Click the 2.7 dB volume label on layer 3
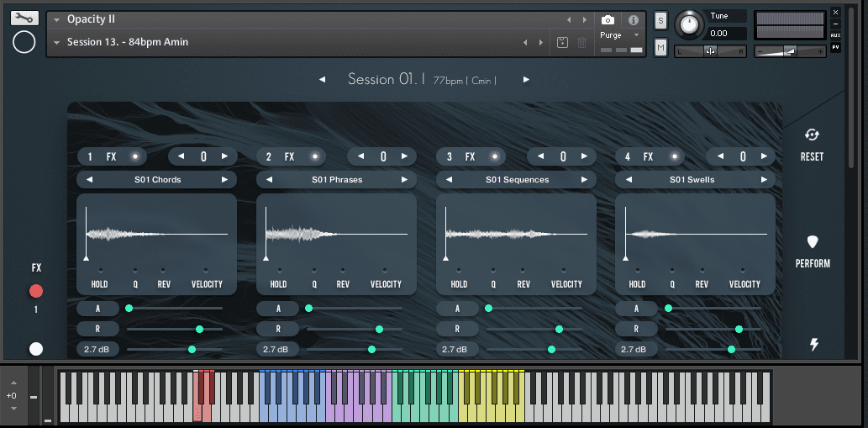Image resolution: width=868 pixels, height=428 pixels. [x=457, y=349]
